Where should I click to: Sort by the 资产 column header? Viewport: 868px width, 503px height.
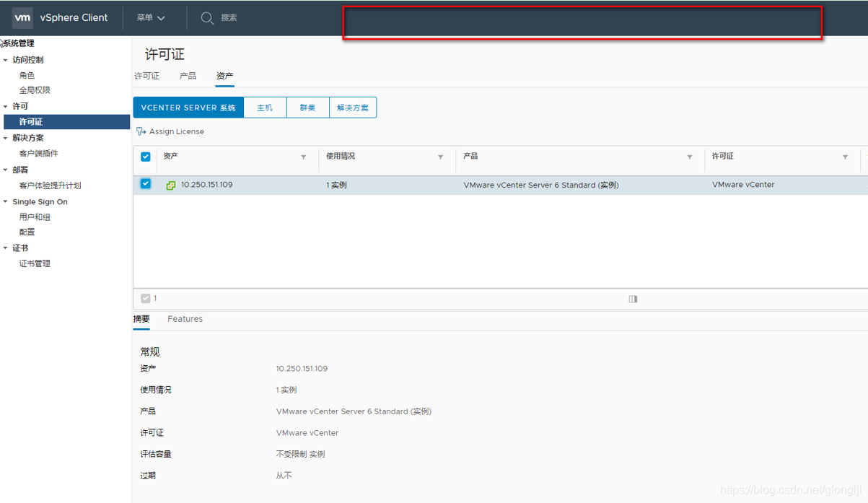(x=171, y=157)
